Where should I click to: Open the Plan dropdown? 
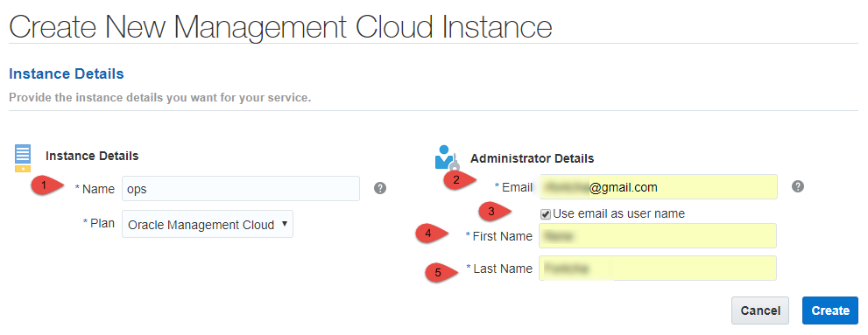click(x=208, y=224)
